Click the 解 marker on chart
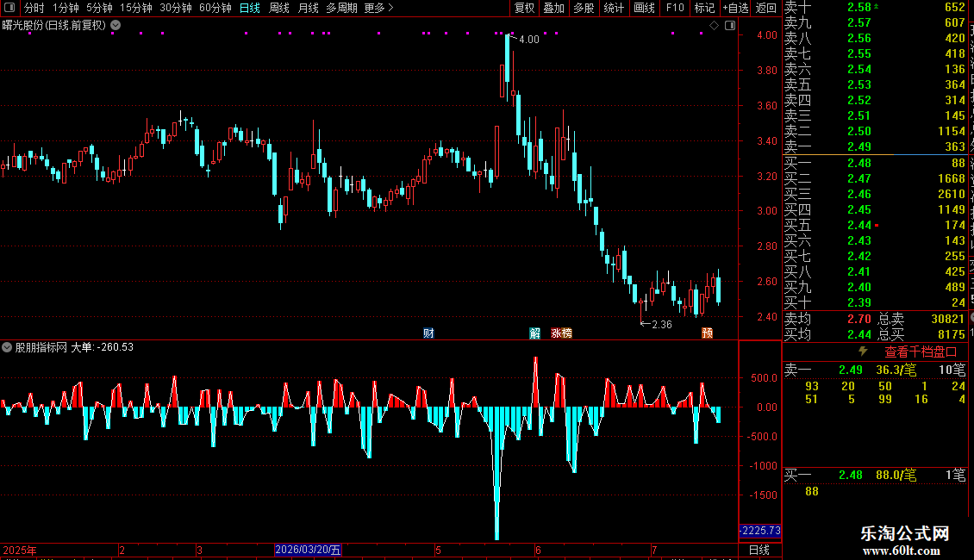The width and height of the screenshot is (974, 560). click(x=534, y=333)
